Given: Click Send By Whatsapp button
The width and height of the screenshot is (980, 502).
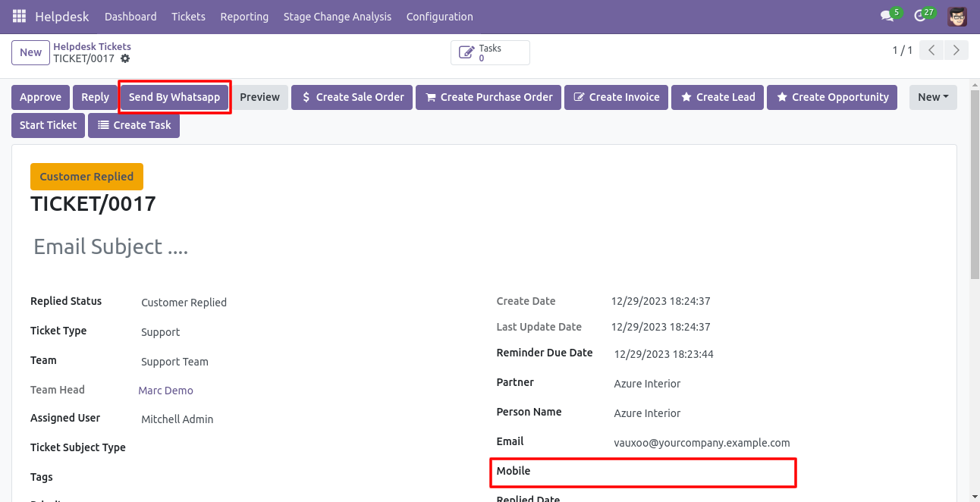Looking at the screenshot, I should coord(174,97).
